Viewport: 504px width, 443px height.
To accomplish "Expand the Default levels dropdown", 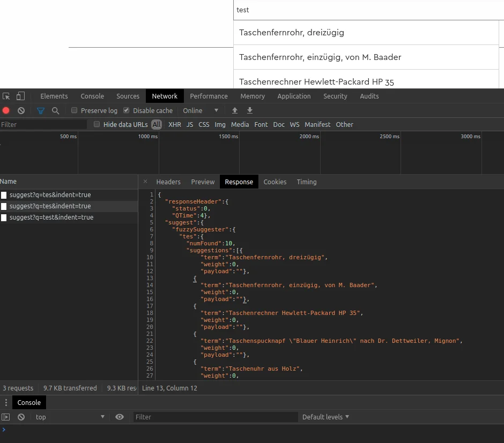I will point(325,417).
